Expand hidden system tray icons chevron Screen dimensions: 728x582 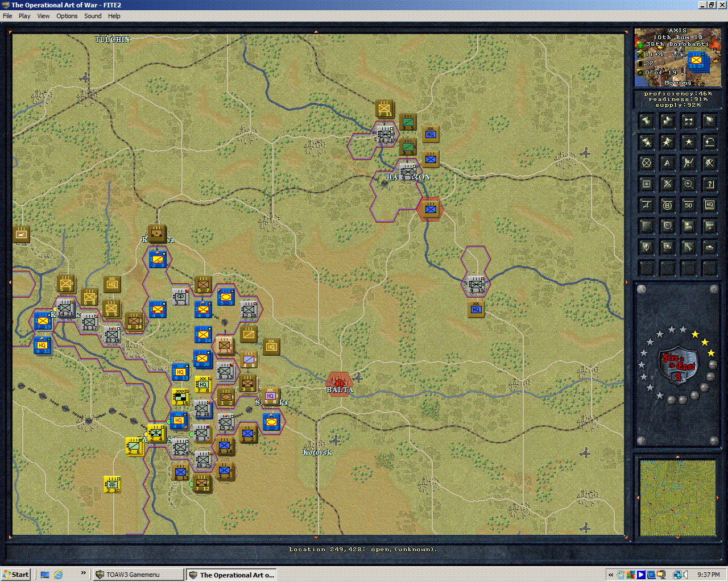click(x=610, y=575)
